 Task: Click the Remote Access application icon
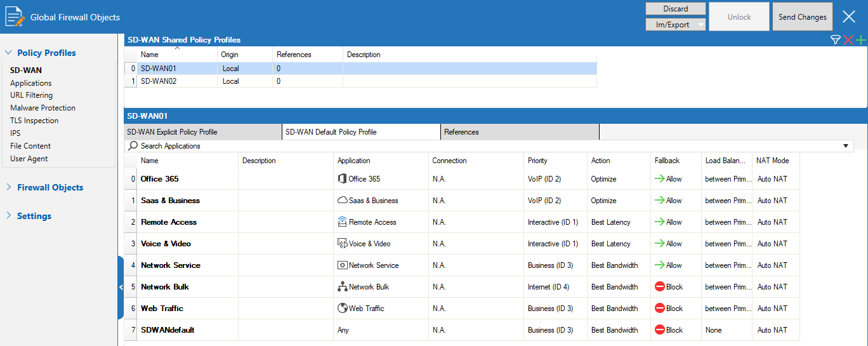pyautogui.click(x=343, y=222)
